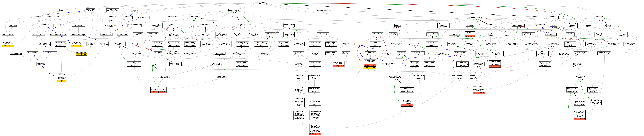The height and width of the screenshot is (136, 644).
Task: Click the 'male gamete generation' node
Action: (x=91, y=44)
